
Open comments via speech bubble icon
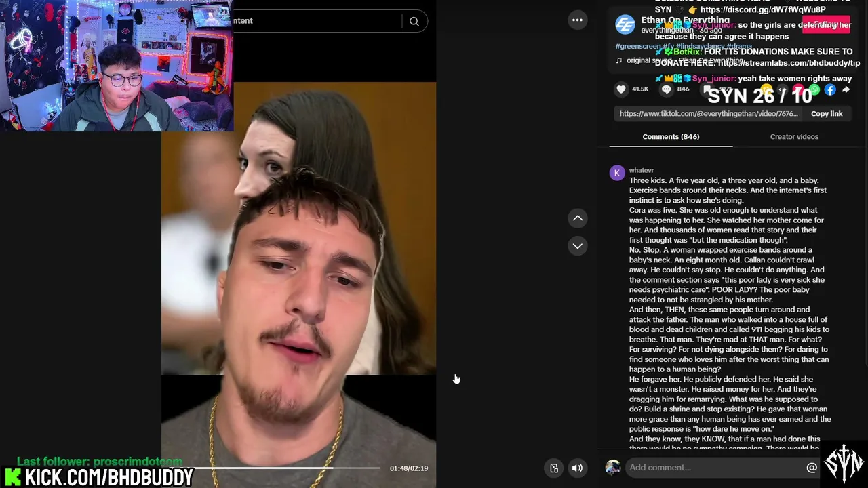pyautogui.click(x=666, y=89)
